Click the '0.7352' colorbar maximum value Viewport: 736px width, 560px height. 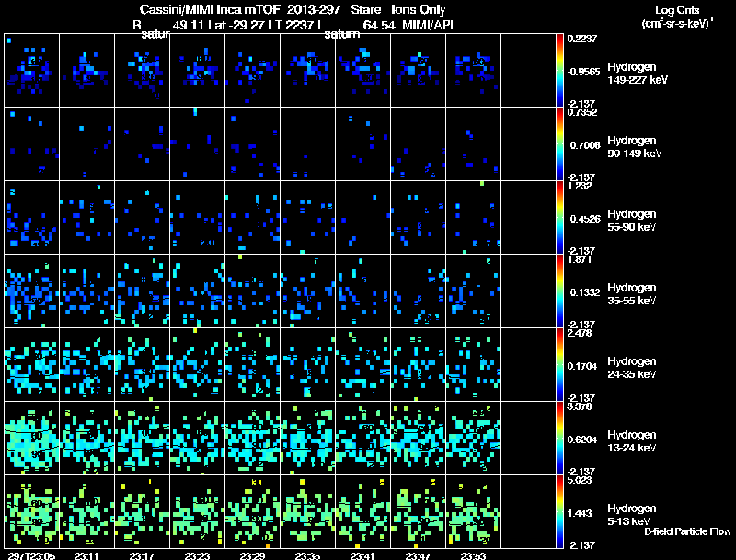[582, 112]
